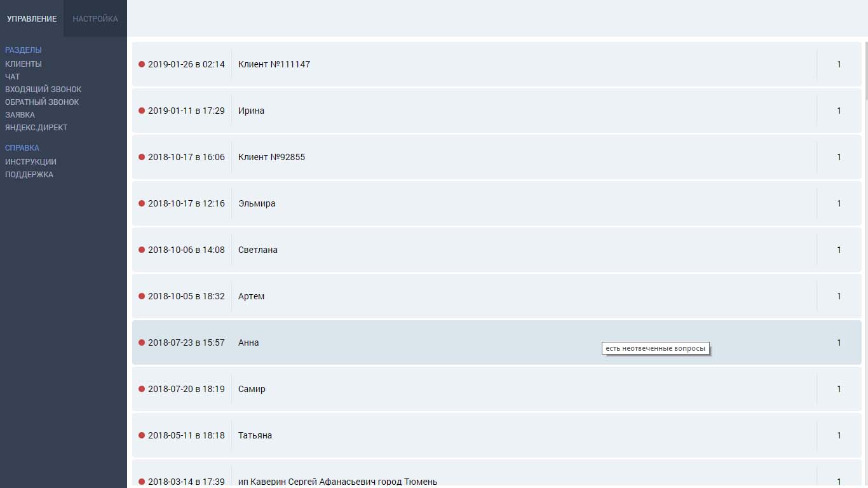
Task: Open the Чат section
Action: pos(13,77)
